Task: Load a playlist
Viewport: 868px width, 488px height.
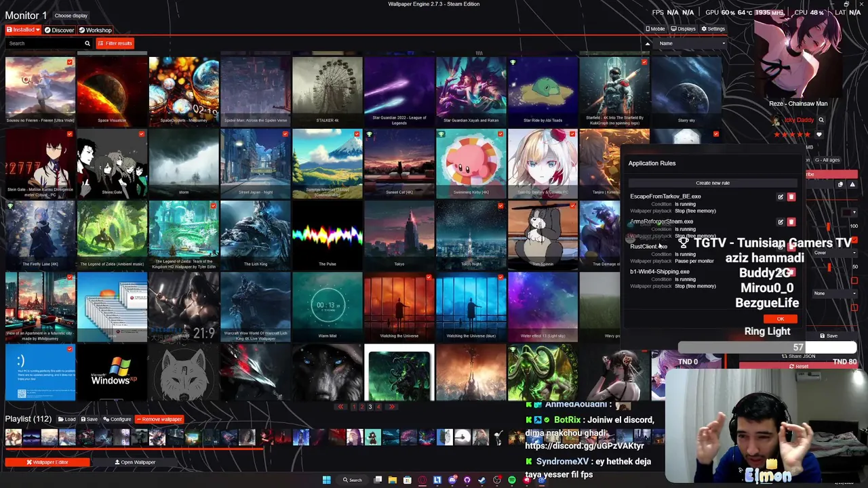Action: coord(66,419)
